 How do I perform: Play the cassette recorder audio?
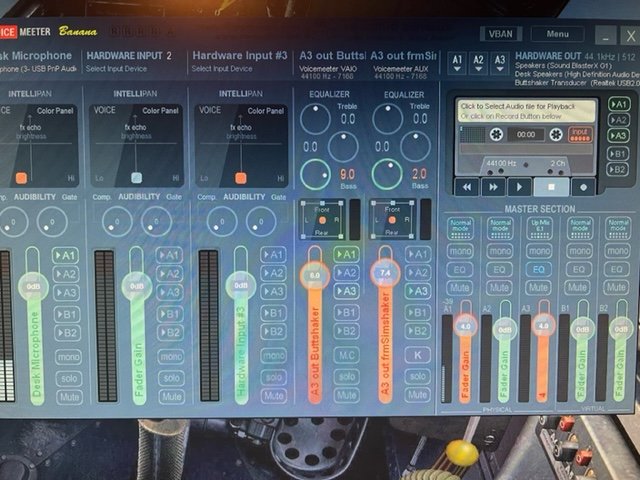click(x=519, y=187)
